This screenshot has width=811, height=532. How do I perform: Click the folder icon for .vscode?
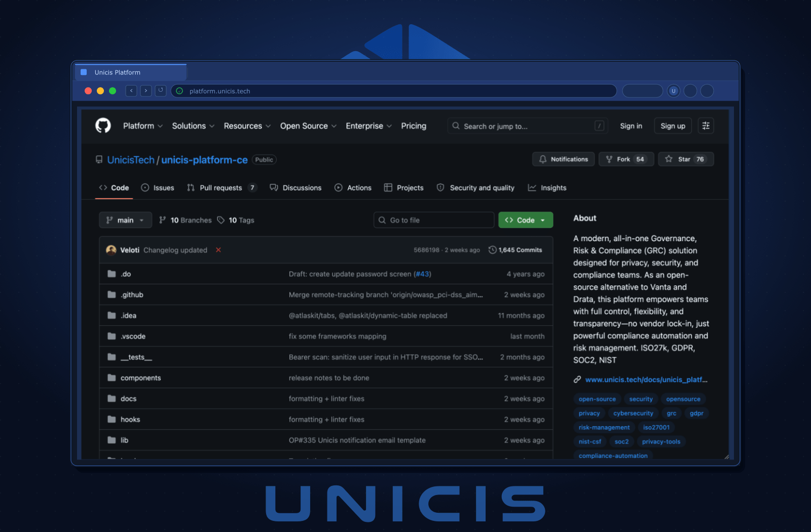tap(112, 336)
